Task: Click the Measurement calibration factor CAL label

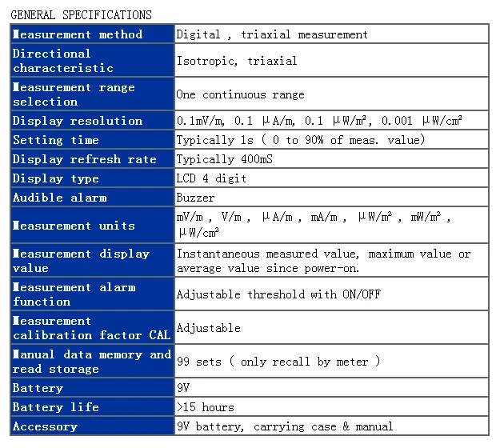Action: [92, 328]
